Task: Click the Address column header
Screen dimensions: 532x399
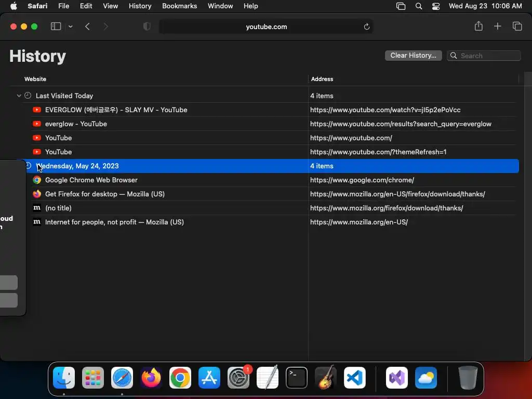Action: (x=322, y=79)
